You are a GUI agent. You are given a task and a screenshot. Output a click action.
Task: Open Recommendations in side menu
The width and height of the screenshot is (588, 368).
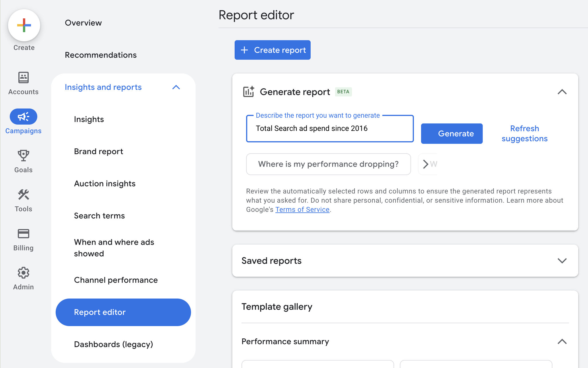click(101, 55)
